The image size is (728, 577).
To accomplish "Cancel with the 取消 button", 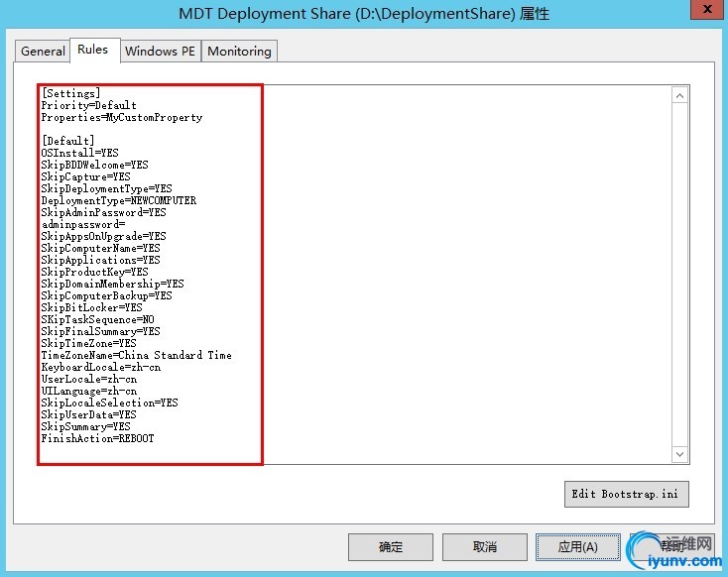I will (x=484, y=547).
